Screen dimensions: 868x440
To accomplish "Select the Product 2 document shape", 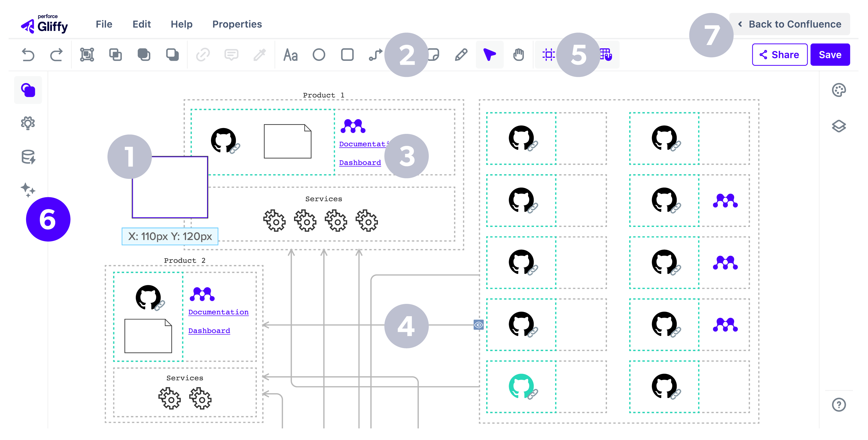I will tap(148, 336).
